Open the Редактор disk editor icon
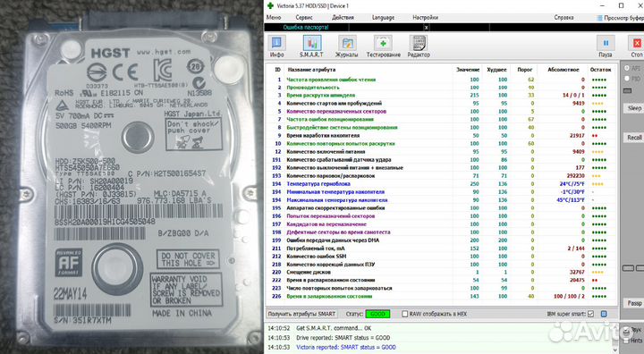Screen dimensions: 644x354 419,46
